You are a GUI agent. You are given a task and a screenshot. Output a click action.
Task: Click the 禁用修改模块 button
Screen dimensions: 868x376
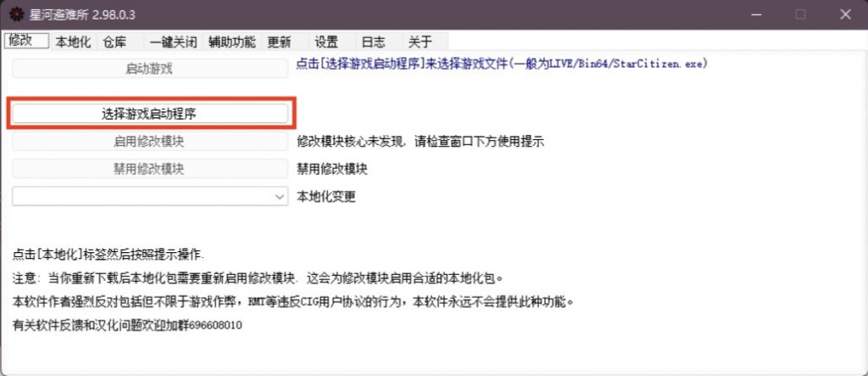(x=149, y=169)
